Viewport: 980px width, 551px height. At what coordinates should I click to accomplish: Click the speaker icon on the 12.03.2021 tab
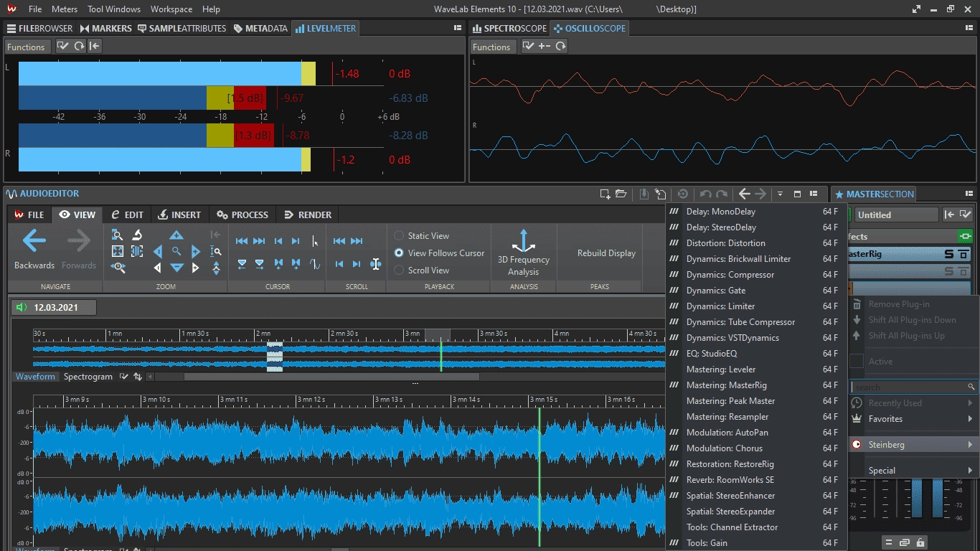20,308
